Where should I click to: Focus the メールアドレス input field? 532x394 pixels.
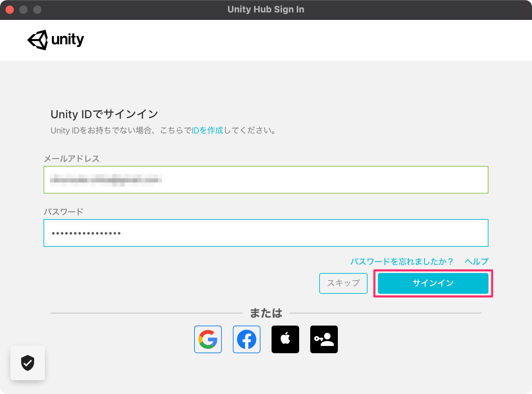pos(266,180)
